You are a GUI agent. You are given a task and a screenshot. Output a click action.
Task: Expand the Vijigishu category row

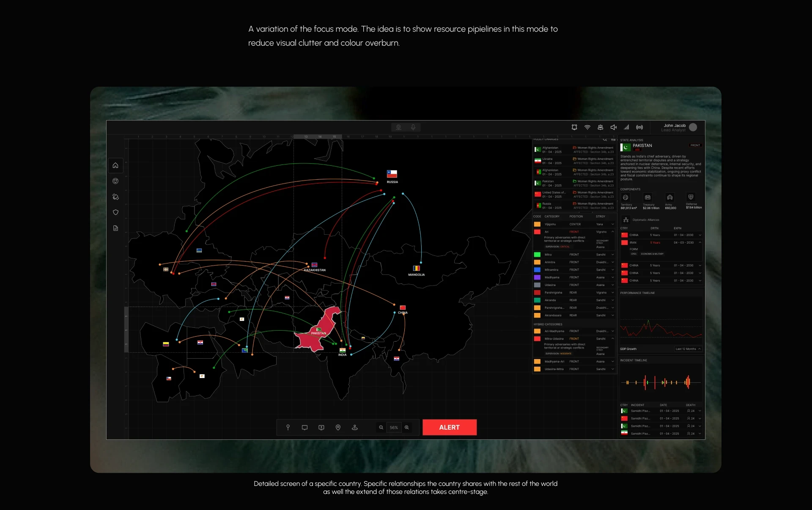[612, 224]
